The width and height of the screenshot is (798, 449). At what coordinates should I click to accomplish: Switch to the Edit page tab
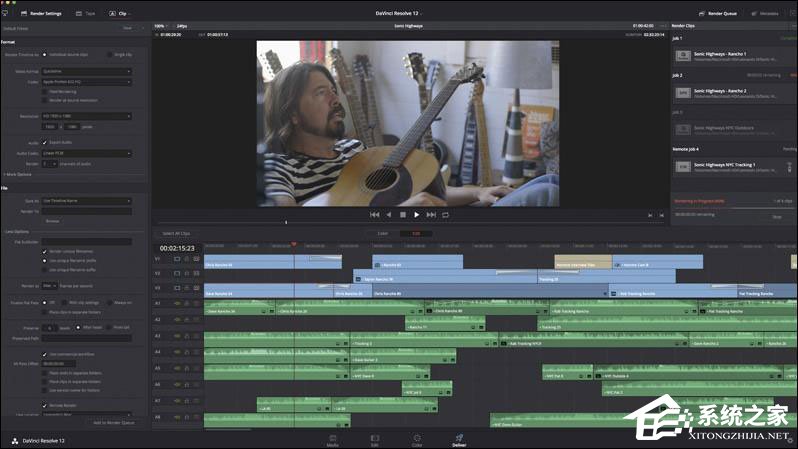(374, 438)
